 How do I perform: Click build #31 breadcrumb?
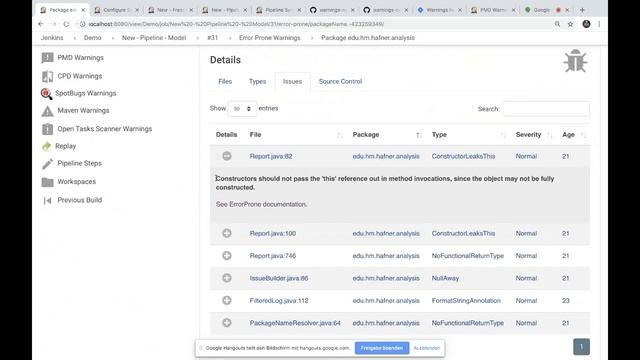[212, 38]
